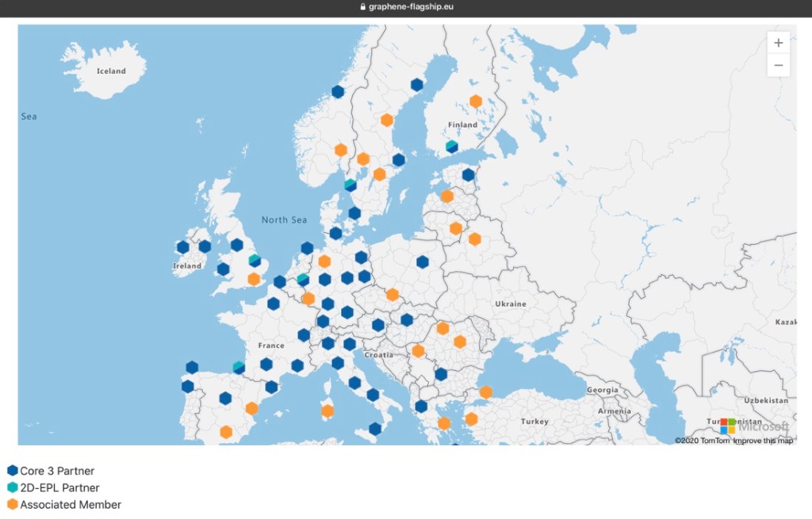
Task: Select the blue hexagon marker in Poland
Action: tap(423, 262)
